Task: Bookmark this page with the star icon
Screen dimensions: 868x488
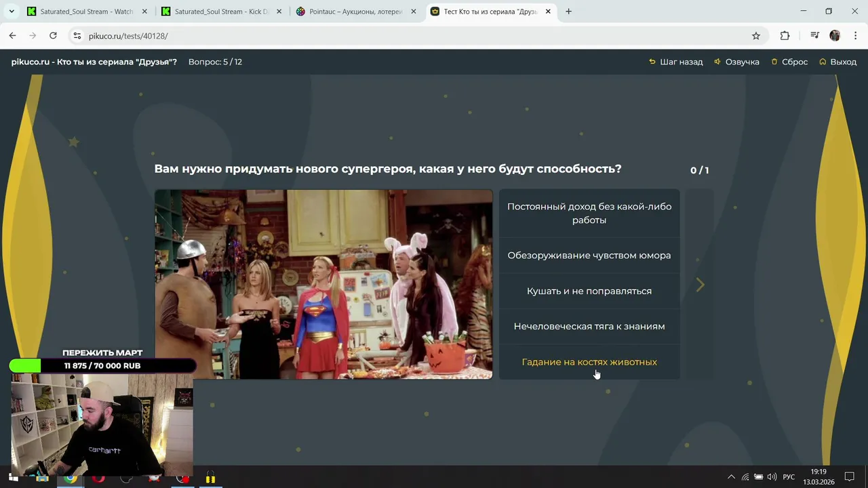Action: click(756, 36)
